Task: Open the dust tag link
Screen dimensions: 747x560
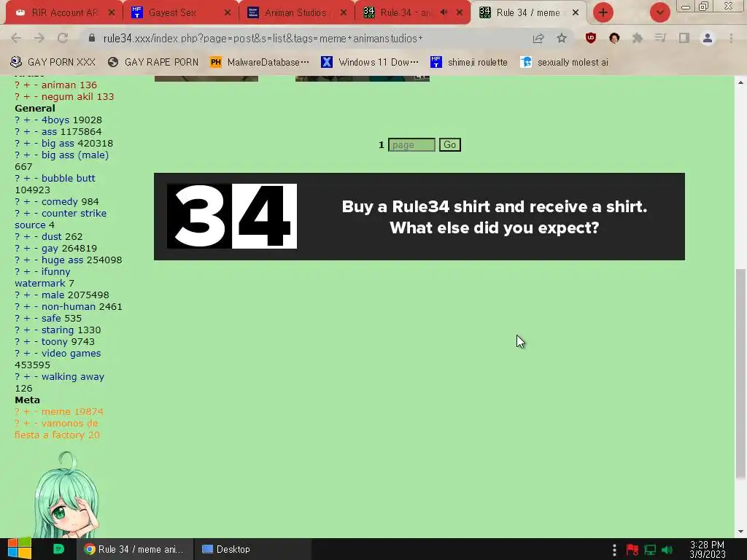Action: pos(52,237)
